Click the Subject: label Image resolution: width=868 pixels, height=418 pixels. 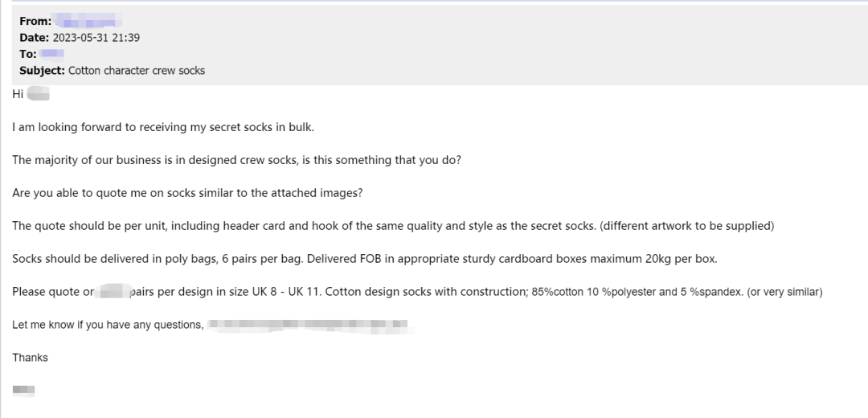pyautogui.click(x=42, y=71)
